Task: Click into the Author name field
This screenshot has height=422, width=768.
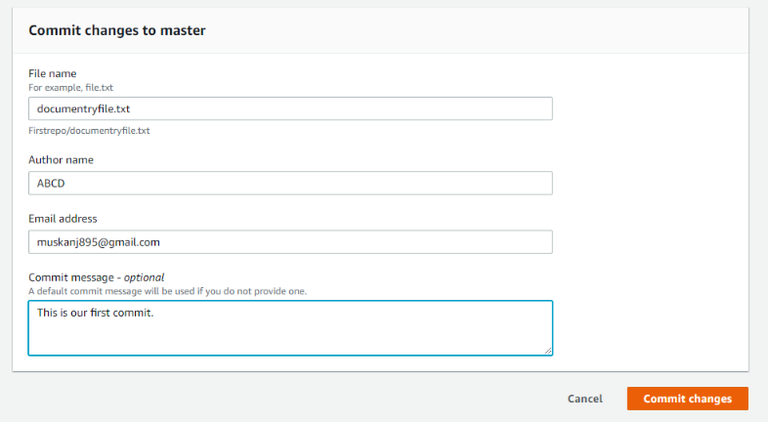Action: (x=400, y=183)
